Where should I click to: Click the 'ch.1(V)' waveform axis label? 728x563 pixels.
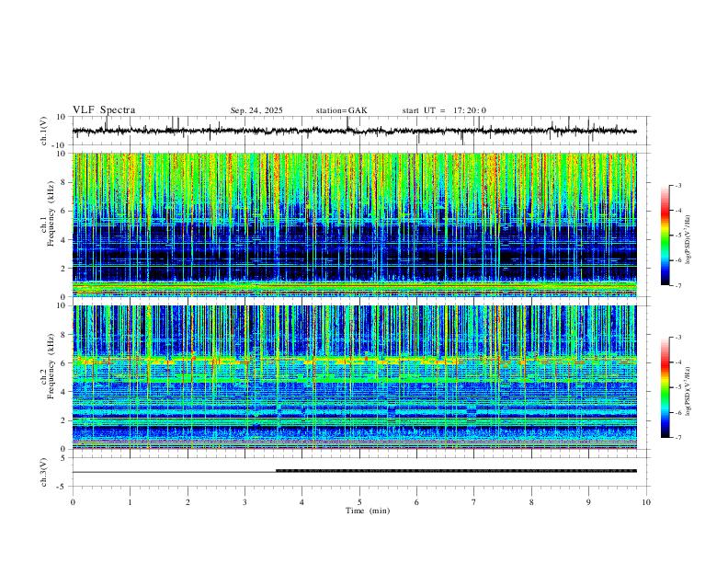click(44, 131)
